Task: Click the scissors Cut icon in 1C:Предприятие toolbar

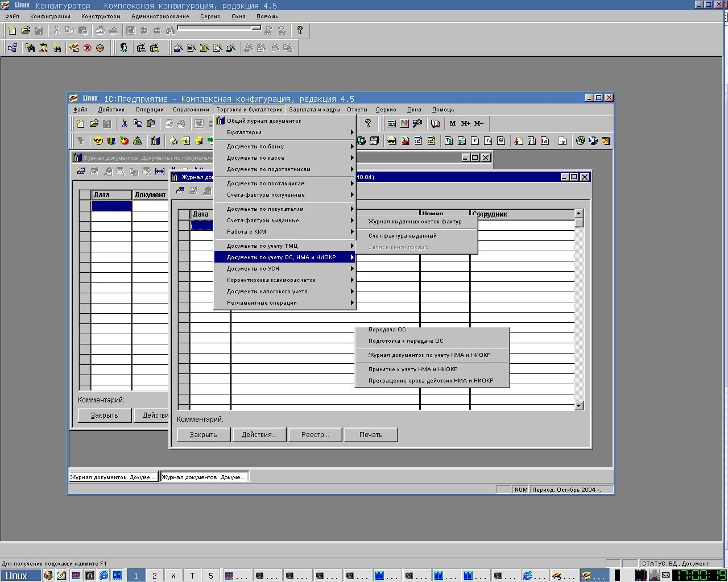Action: [125, 123]
